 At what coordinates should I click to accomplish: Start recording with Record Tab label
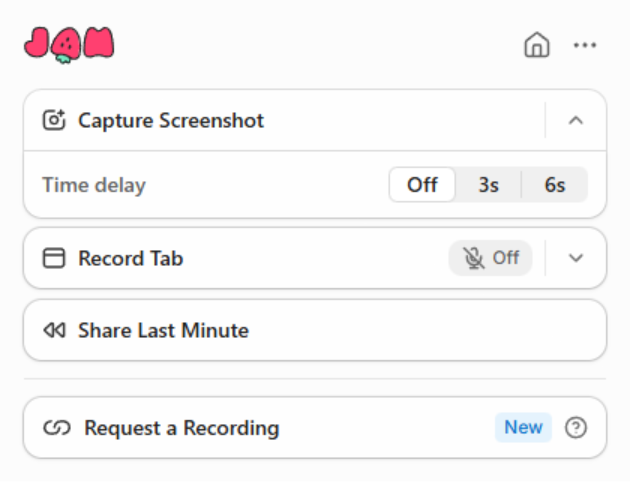[131, 258]
